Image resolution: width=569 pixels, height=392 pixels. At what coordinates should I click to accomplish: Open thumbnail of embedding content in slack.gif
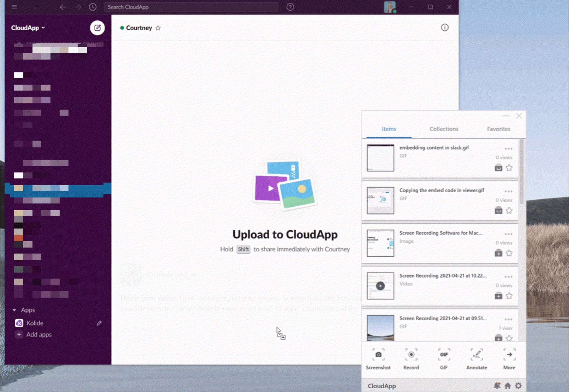tap(380, 158)
